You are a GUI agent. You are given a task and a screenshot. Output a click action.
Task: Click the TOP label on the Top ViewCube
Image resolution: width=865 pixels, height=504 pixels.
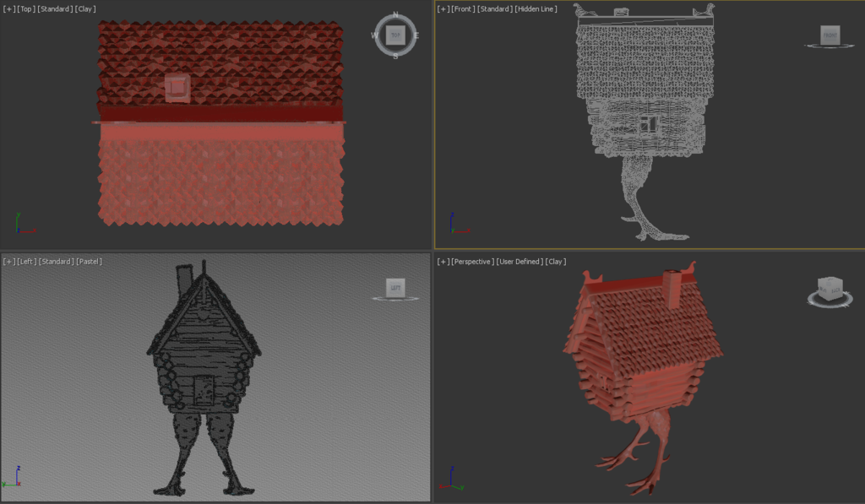[394, 35]
